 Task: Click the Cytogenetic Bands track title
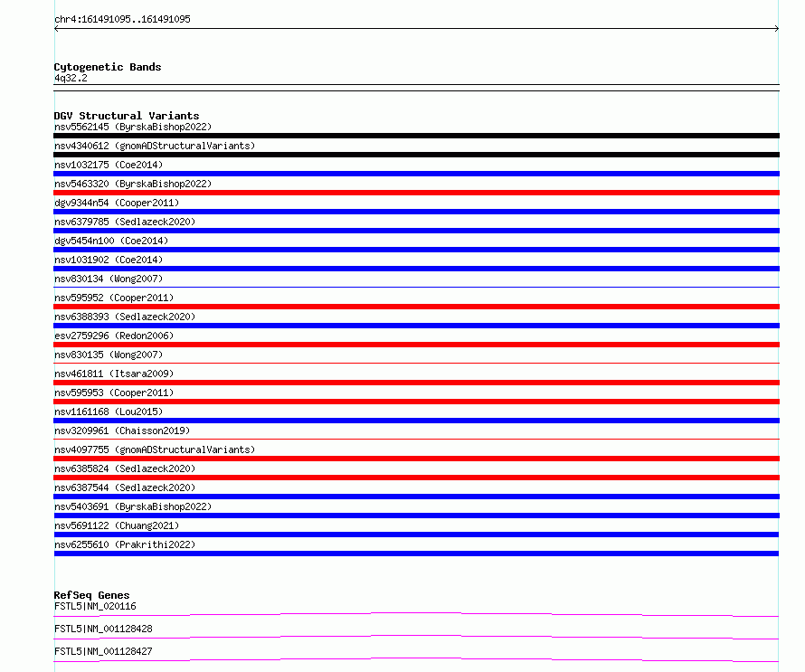108,67
